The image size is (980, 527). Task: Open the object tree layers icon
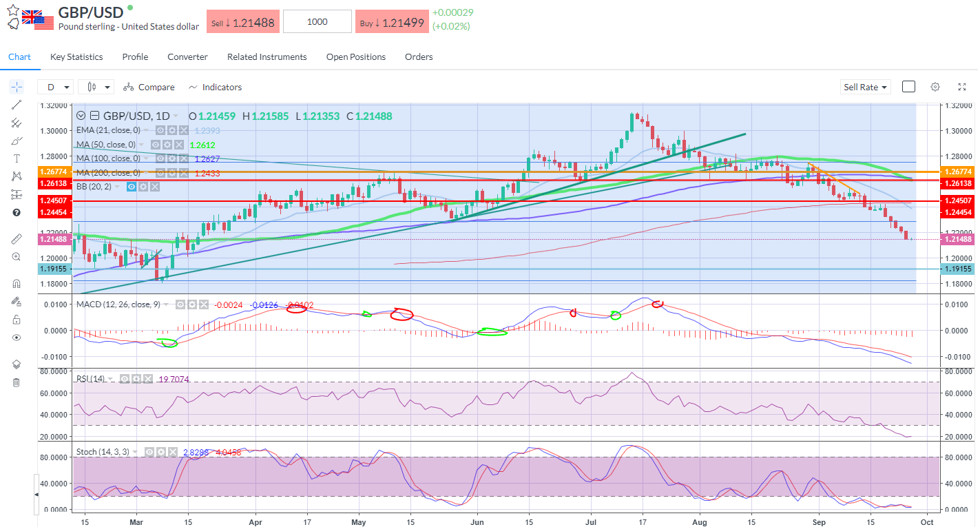point(17,364)
